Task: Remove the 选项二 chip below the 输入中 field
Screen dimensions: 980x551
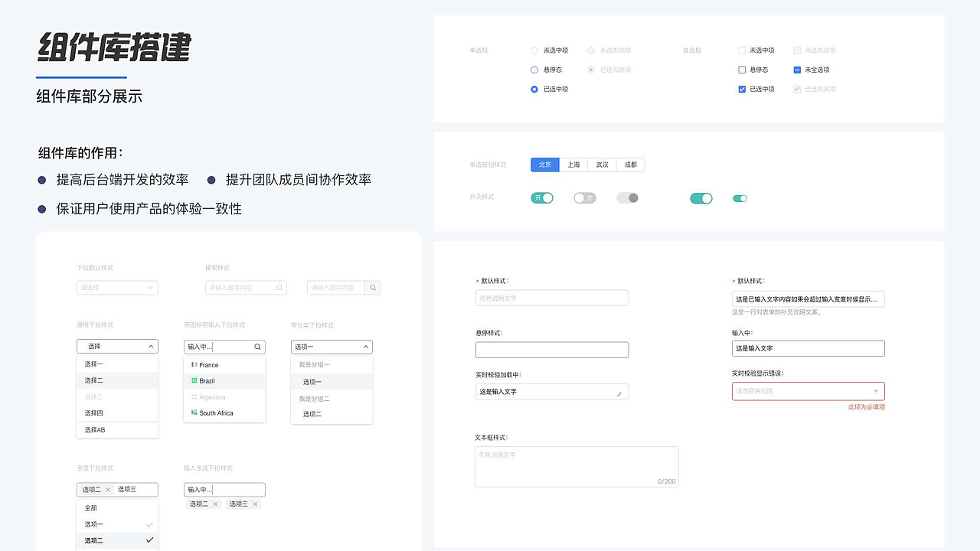Action: (215, 504)
